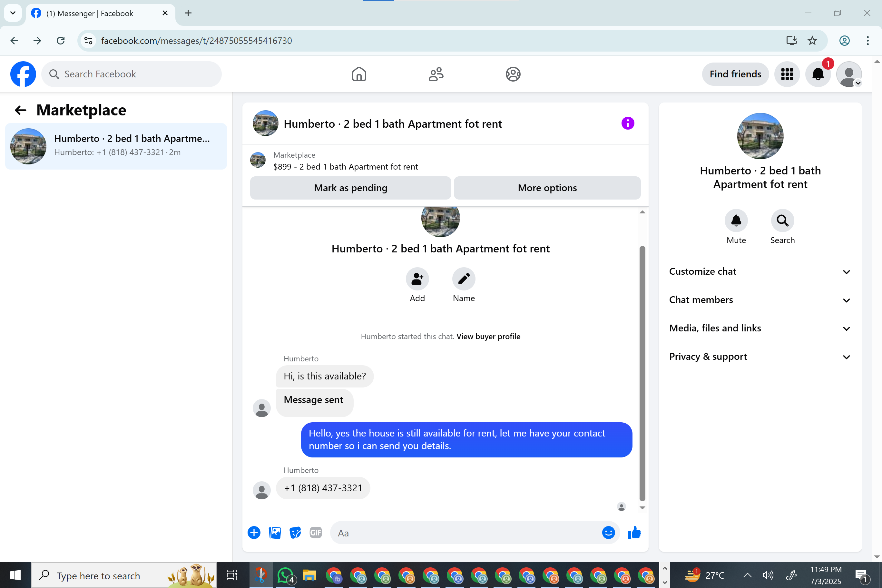This screenshot has height=588, width=882.
Task: Click the GIF chooser icon
Action: pyautogui.click(x=316, y=533)
